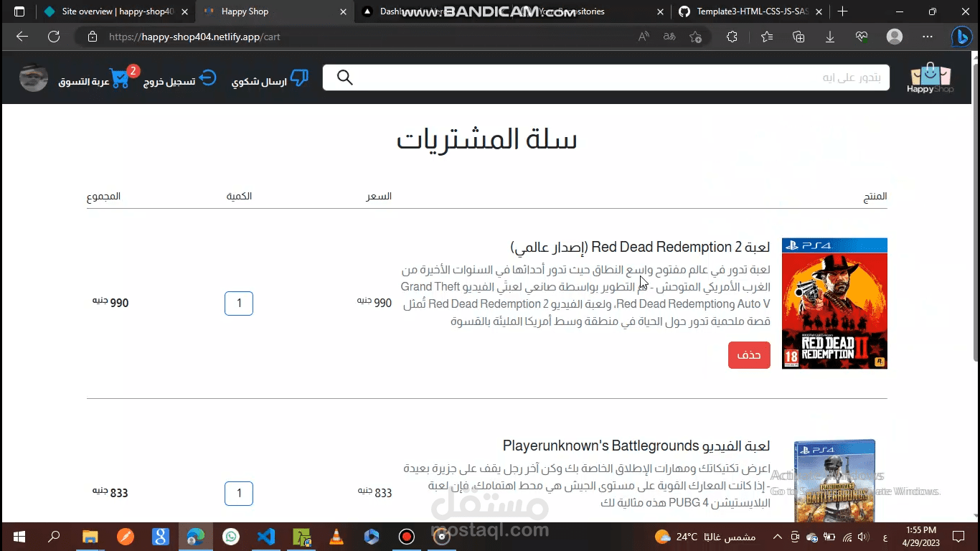Viewport: 980px width, 551px height.
Task: Click the الكمية column header
Action: pyautogui.click(x=239, y=196)
